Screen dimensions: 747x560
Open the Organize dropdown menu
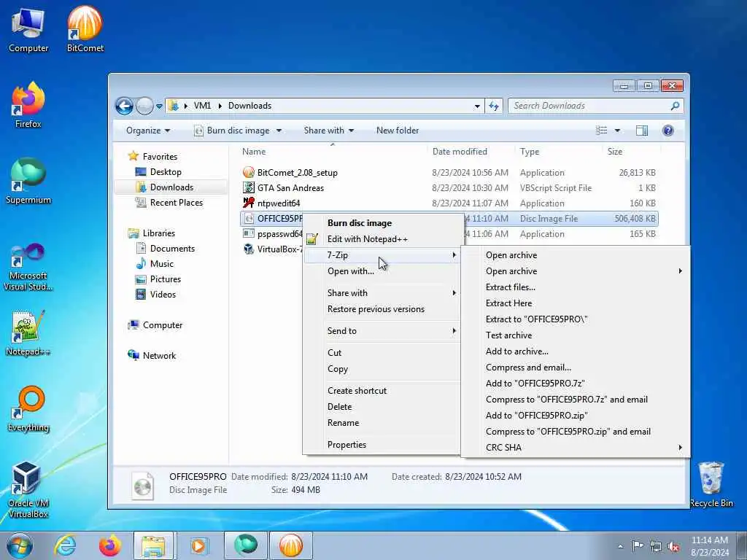pos(147,131)
